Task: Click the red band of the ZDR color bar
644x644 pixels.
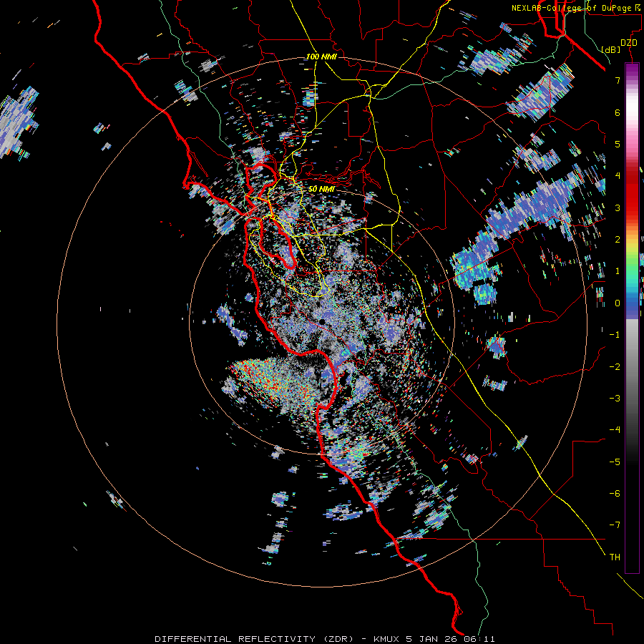Action: click(632, 195)
